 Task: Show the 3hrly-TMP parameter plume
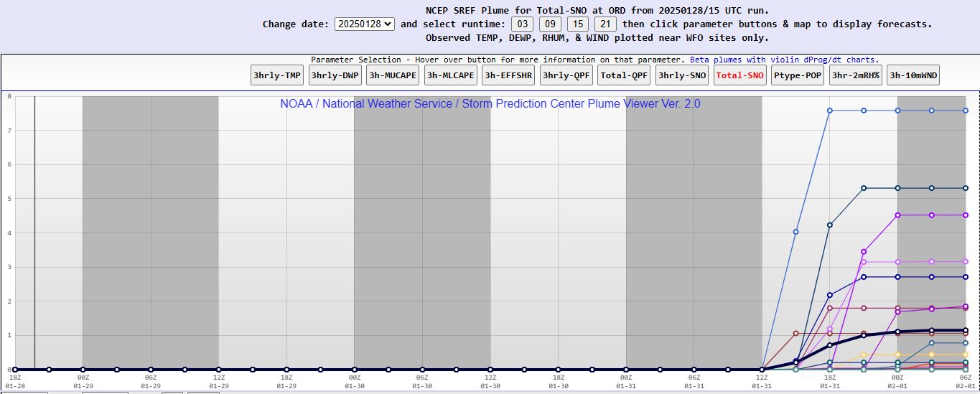277,75
